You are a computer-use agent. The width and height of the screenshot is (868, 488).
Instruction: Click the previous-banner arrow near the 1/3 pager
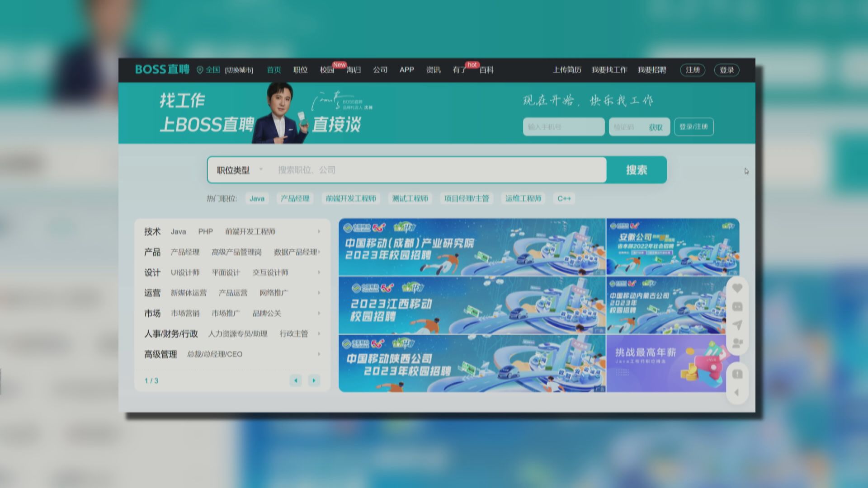pyautogui.click(x=296, y=380)
